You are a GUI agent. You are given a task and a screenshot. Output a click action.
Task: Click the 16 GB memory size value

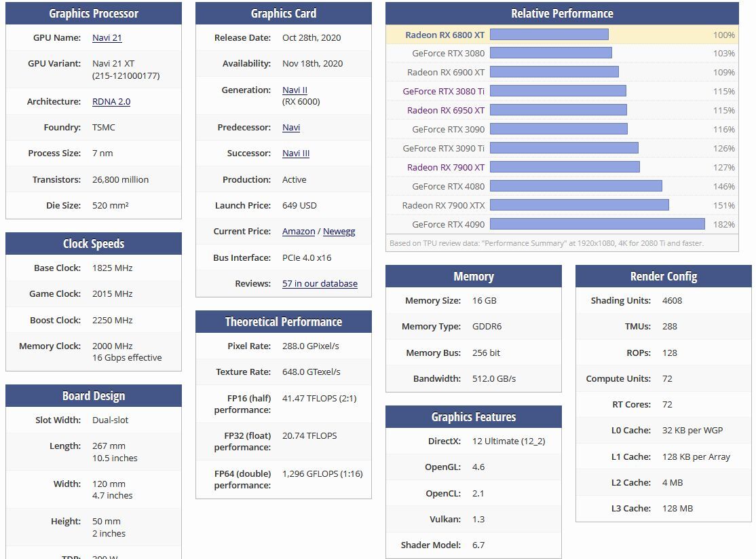(x=484, y=300)
